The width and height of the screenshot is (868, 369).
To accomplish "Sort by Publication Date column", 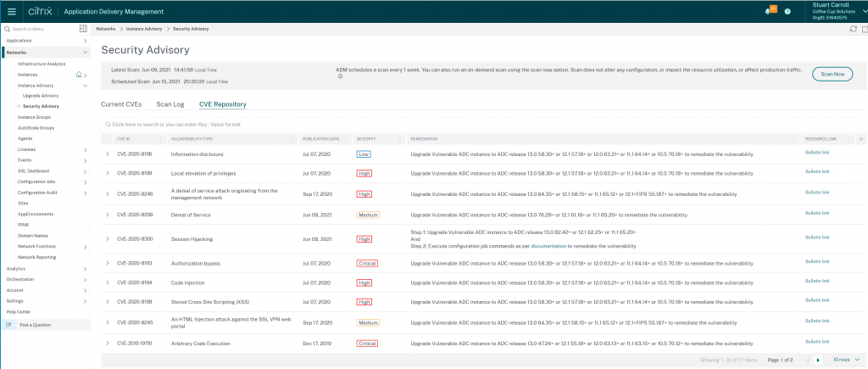I will coord(347,139).
